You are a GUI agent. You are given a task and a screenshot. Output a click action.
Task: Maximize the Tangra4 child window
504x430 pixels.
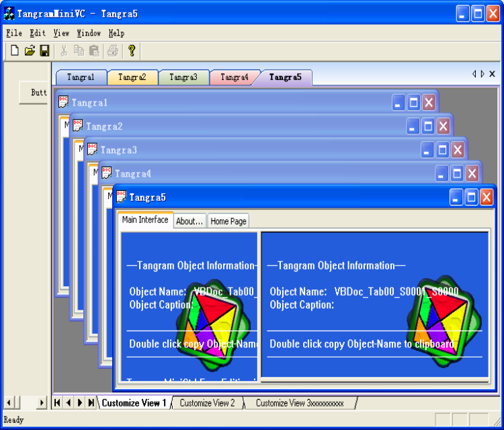(457, 173)
